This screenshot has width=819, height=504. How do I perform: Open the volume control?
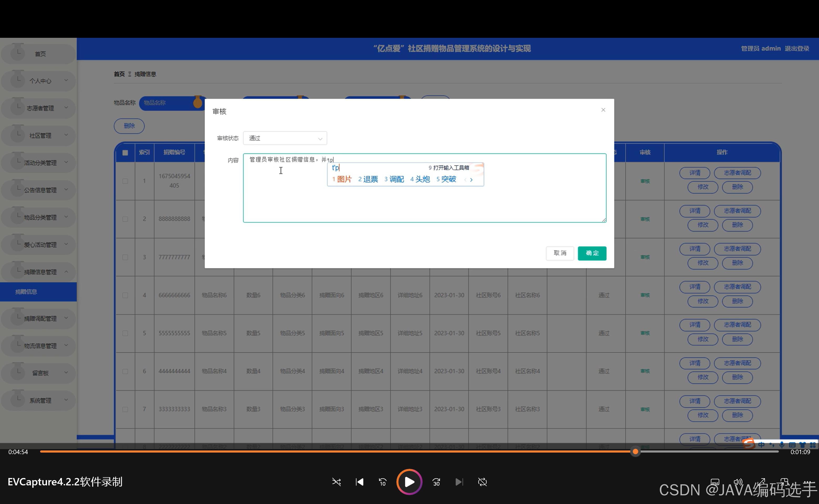point(738,482)
